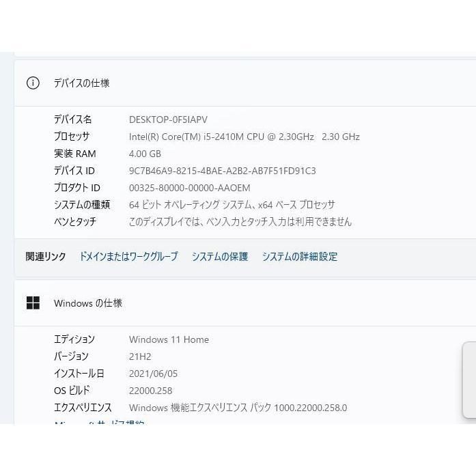Screen dimensions: 476x476
Task: Click the システムの種類 label
Action: pos(82,205)
